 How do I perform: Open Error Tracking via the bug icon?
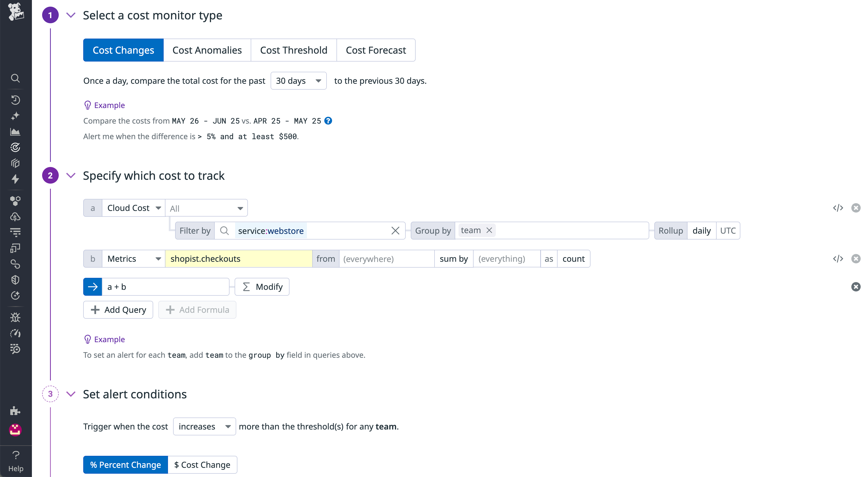pyautogui.click(x=16, y=317)
